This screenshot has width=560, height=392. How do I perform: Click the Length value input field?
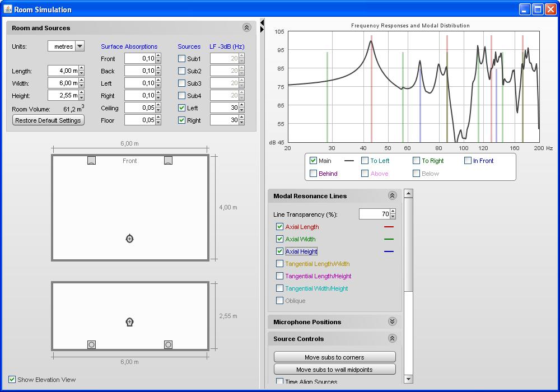pos(63,71)
